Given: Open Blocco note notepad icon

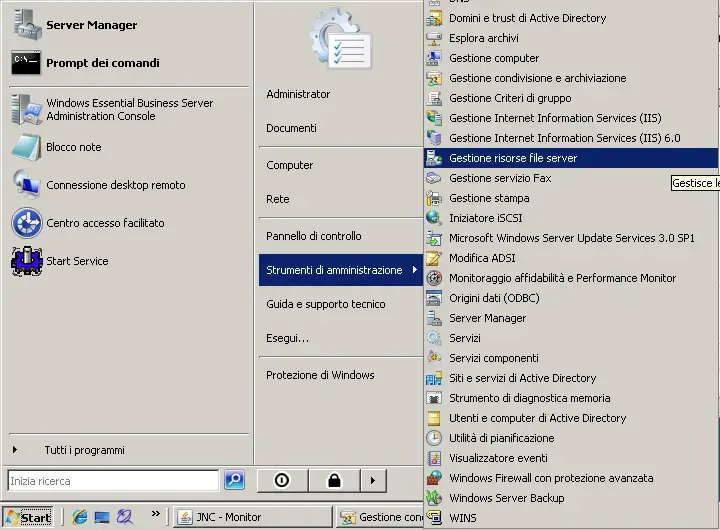Looking at the screenshot, I should (x=26, y=147).
